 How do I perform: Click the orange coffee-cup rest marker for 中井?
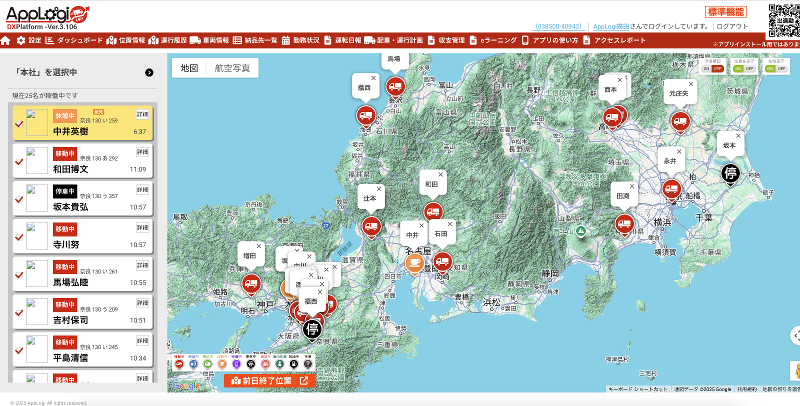pyautogui.click(x=413, y=262)
